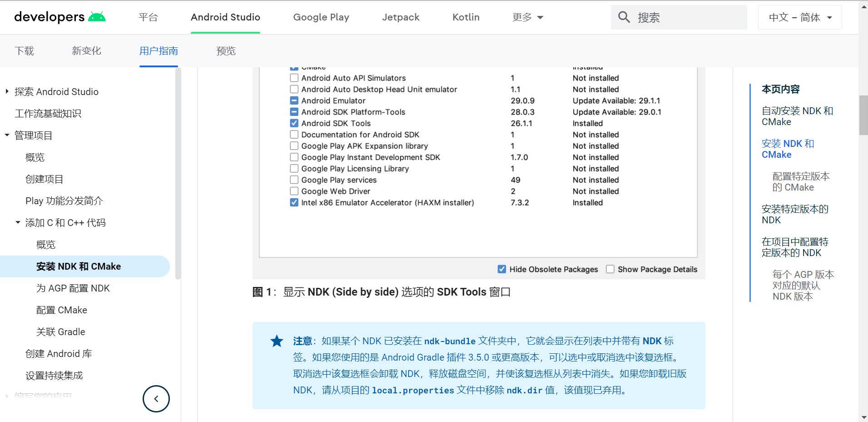Open 设置持续集成 page
Viewport: 868px width, 422px height.
click(54, 376)
